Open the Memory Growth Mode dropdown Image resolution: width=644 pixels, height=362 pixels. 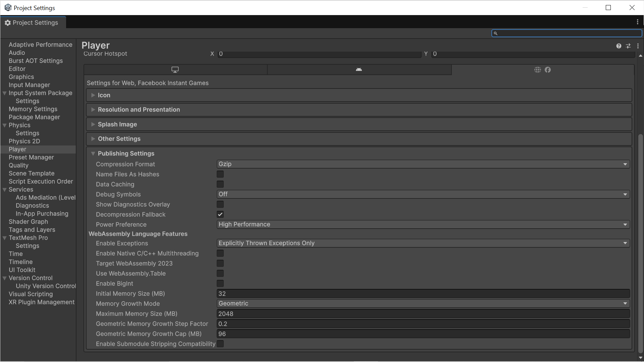coord(423,304)
